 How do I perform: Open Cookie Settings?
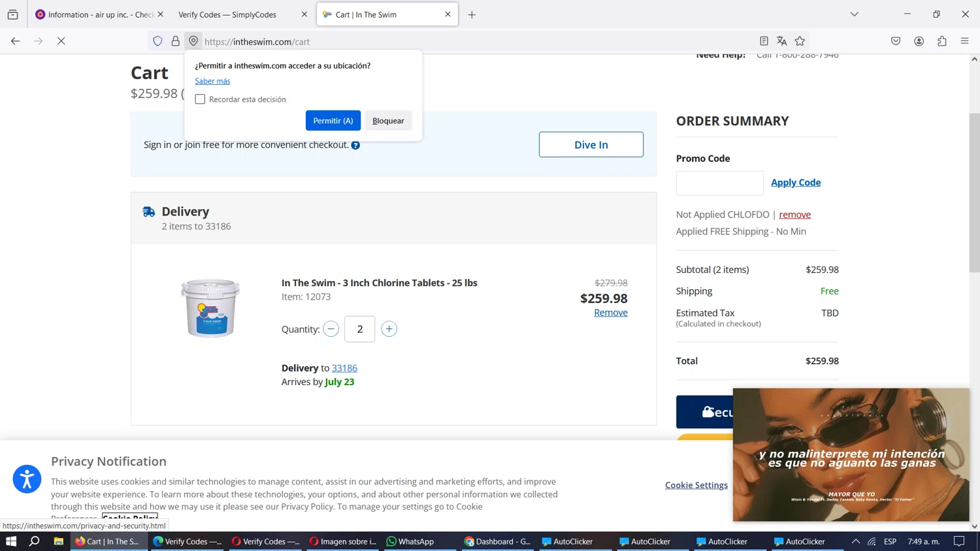[x=696, y=485]
